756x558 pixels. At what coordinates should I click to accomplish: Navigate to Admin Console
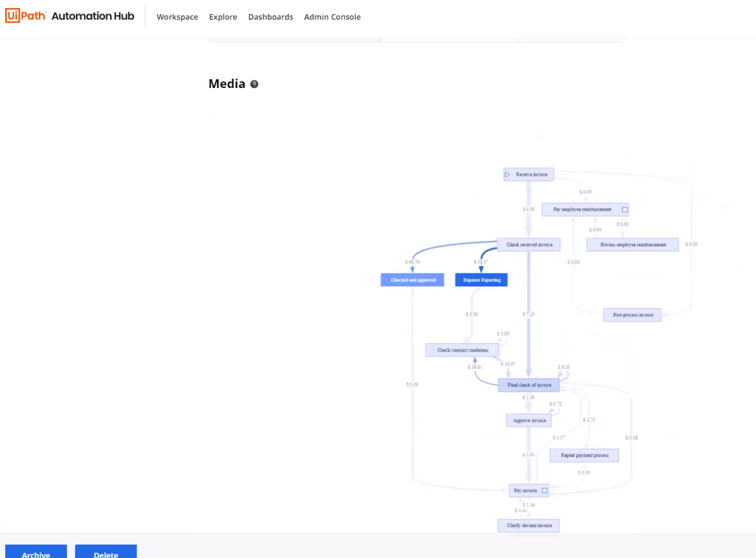tap(332, 17)
